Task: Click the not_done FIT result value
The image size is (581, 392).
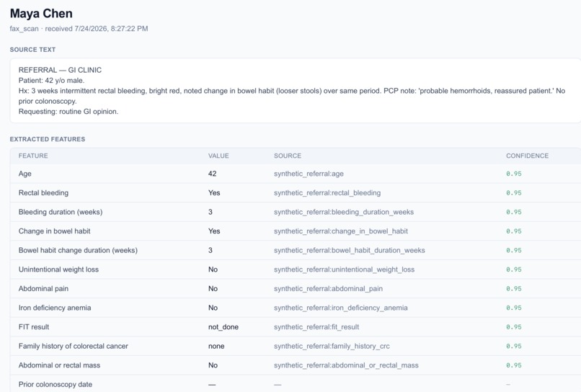Action: (223, 327)
